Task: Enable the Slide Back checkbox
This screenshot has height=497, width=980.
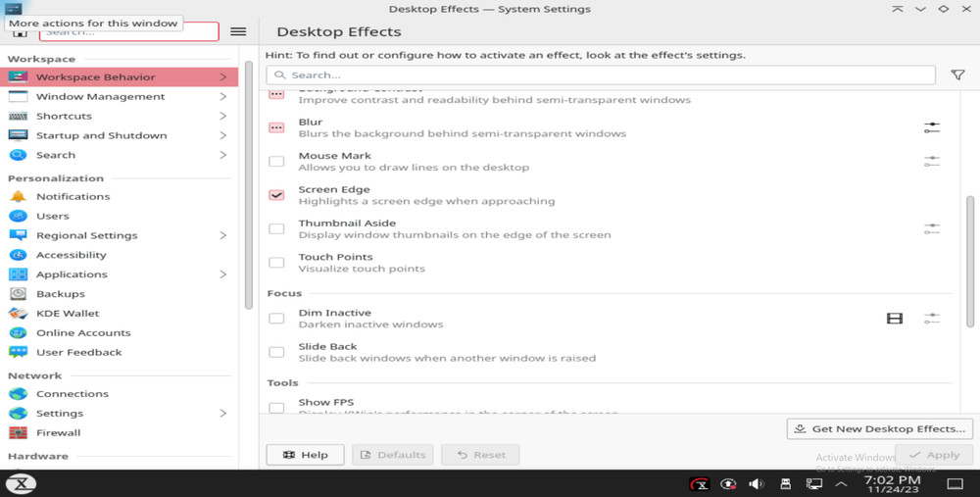Action: click(276, 352)
